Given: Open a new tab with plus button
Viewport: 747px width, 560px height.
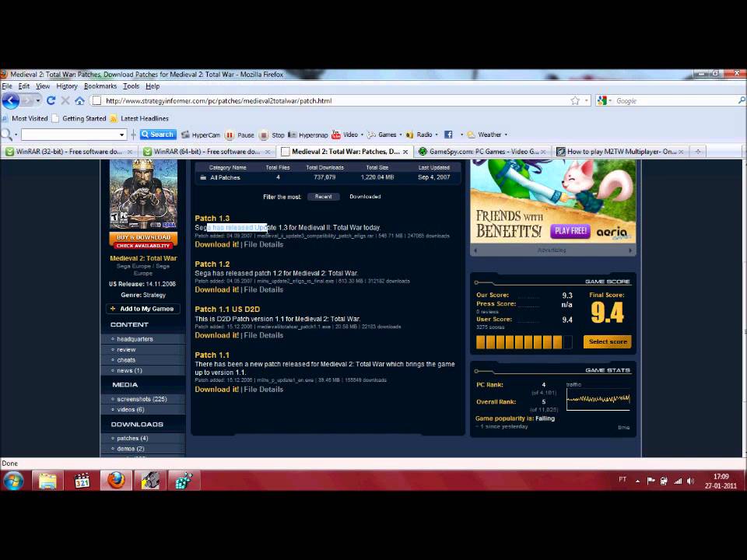Looking at the screenshot, I should click(698, 152).
